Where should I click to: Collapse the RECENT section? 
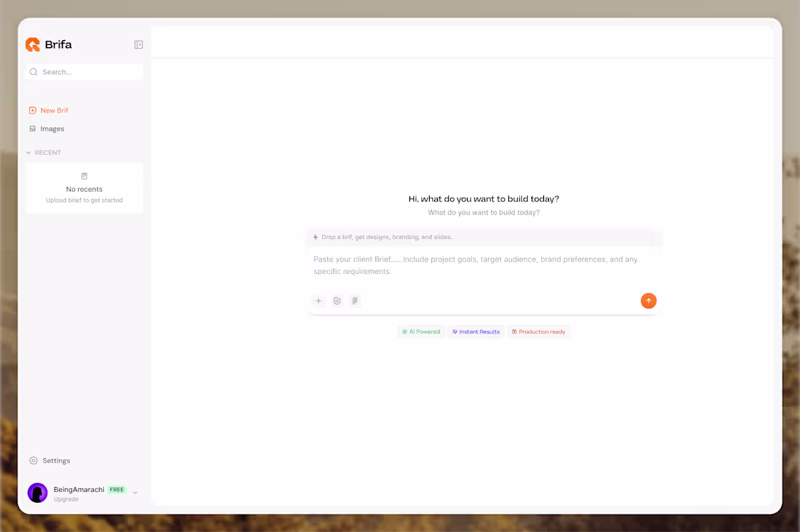[28, 153]
